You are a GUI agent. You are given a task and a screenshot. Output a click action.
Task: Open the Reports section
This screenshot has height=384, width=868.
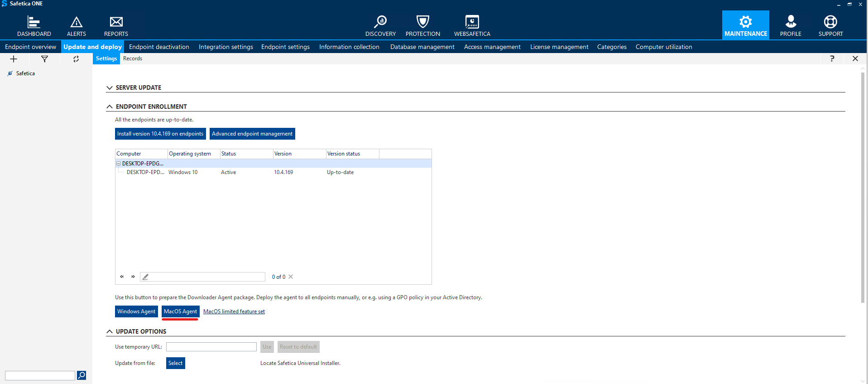click(x=116, y=26)
